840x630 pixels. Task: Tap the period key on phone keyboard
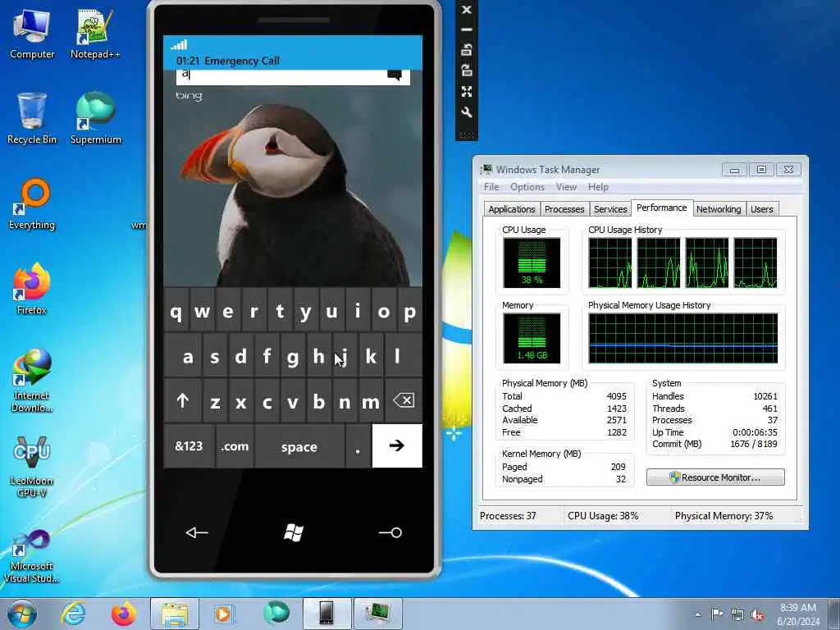(x=358, y=445)
